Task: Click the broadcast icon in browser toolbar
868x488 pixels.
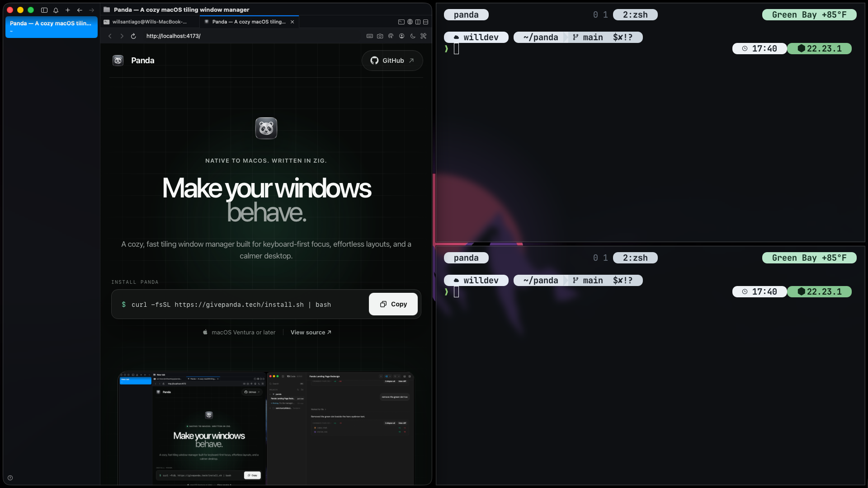Action: 391,36
